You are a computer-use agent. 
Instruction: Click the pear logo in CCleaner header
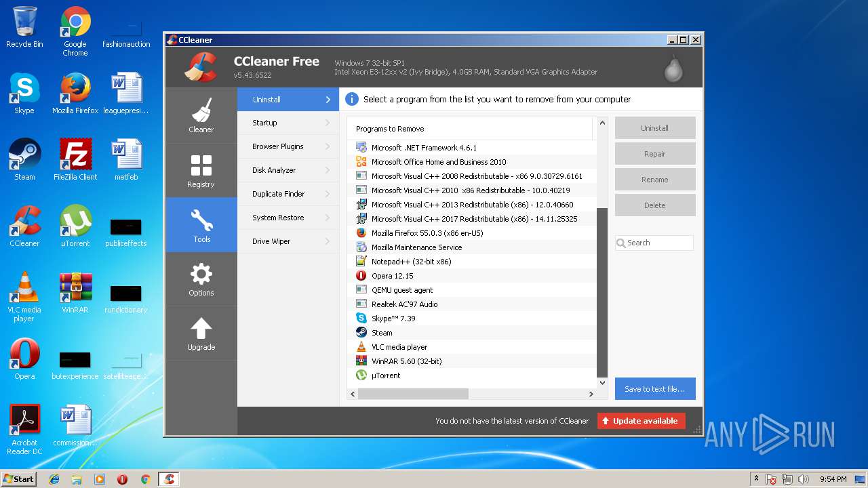tap(673, 68)
